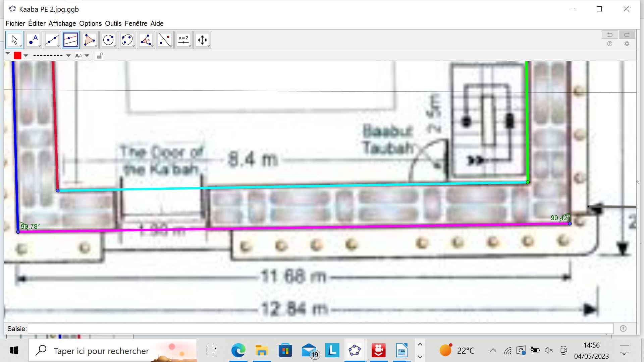Image resolution: width=644 pixels, height=362 pixels.
Task: Open the red color dropdown arrow
Action: [26, 56]
